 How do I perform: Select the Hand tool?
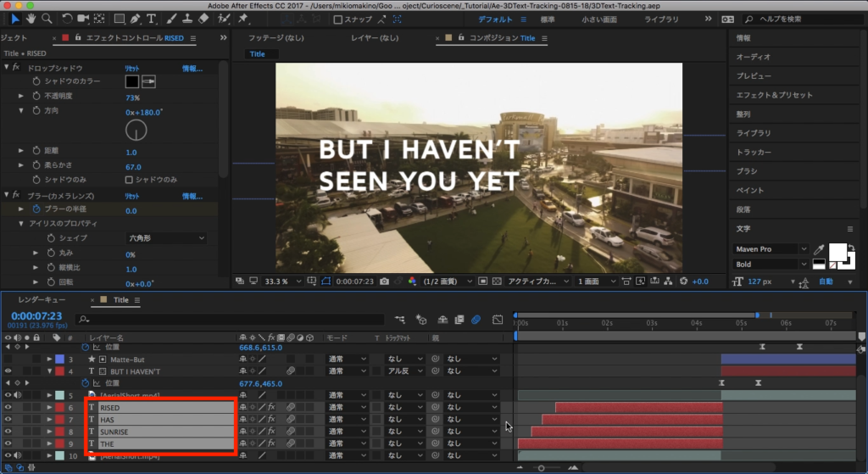[31, 19]
